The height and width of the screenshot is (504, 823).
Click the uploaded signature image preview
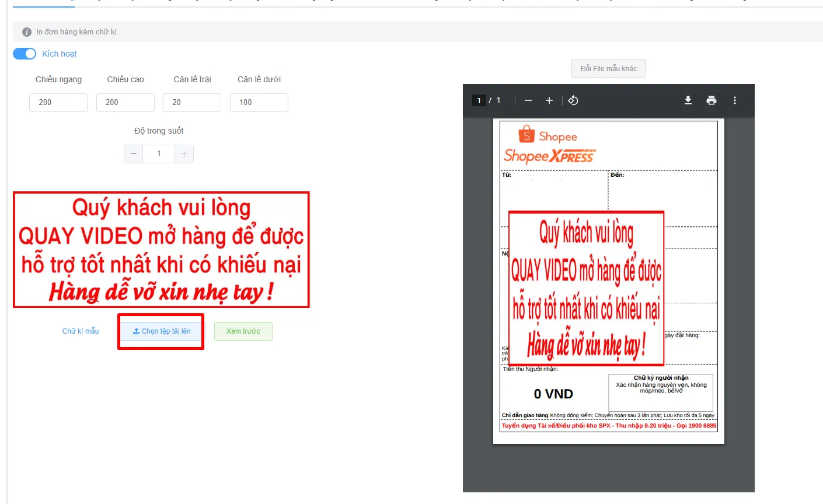161,250
